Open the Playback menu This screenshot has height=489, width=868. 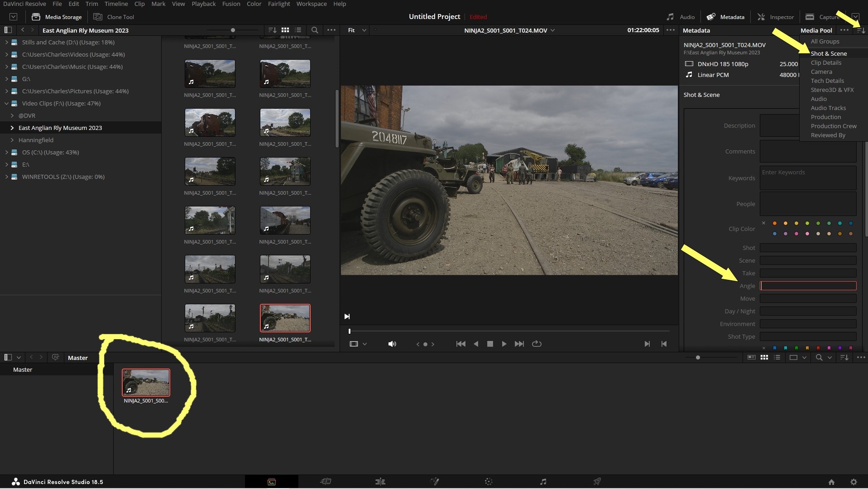point(203,4)
